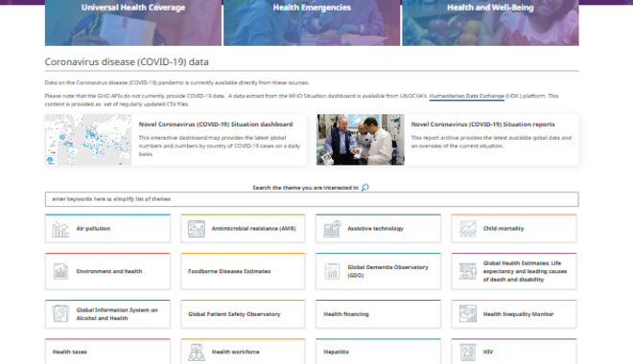The width and height of the screenshot is (633, 364).
Task: Click 'Search the theme you are interested in' label
Action: (305, 188)
